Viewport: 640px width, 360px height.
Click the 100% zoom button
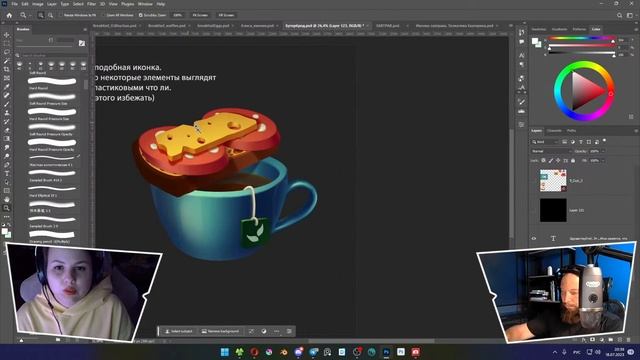[x=178, y=15]
